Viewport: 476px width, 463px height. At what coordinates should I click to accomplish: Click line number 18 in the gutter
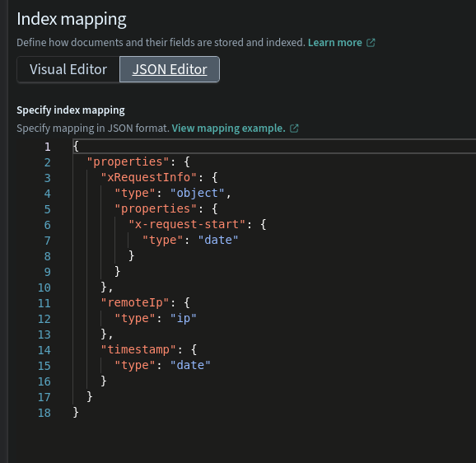pyautogui.click(x=44, y=413)
